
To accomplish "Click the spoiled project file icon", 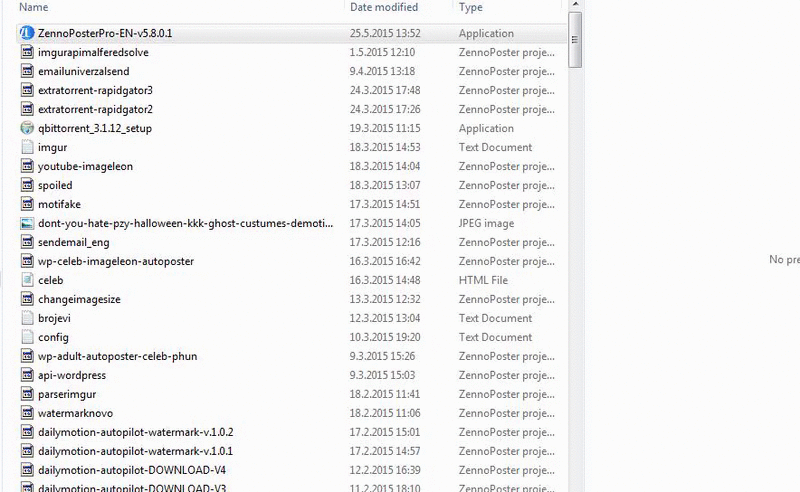I will [27, 185].
